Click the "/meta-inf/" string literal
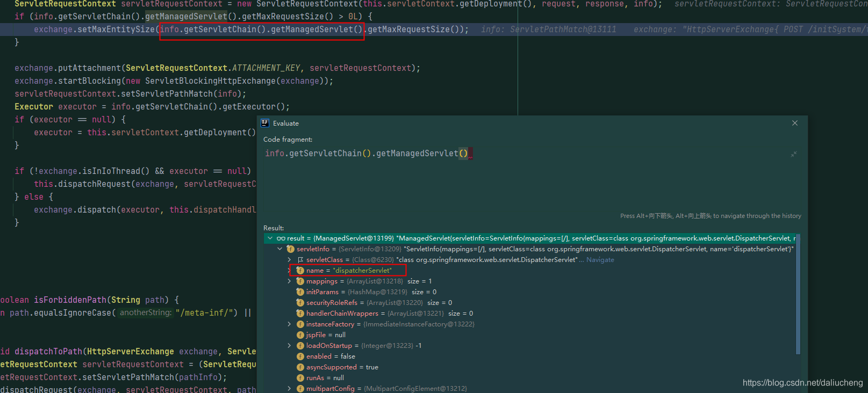This screenshot has width=868, height=393. tap(204, 312)
